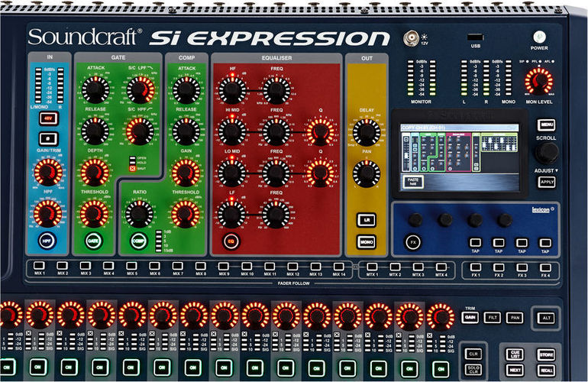Click the HI MID Q knob
Screen dimensions: 588x382
point(321,131)
